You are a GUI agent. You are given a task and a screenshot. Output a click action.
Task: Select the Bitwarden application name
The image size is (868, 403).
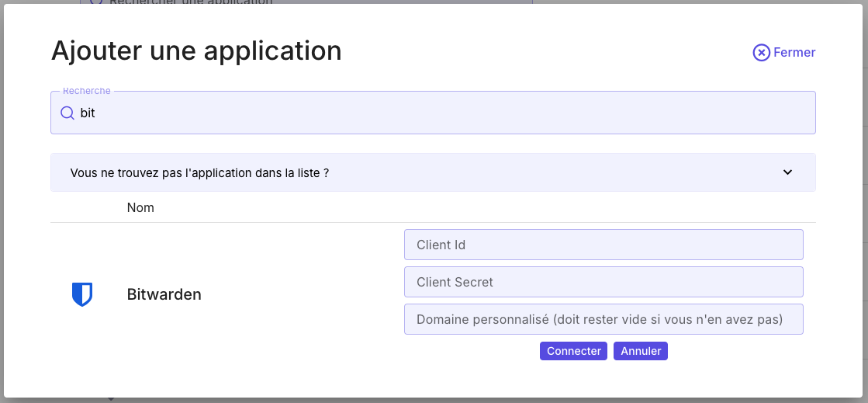click(x=164, y=294)
